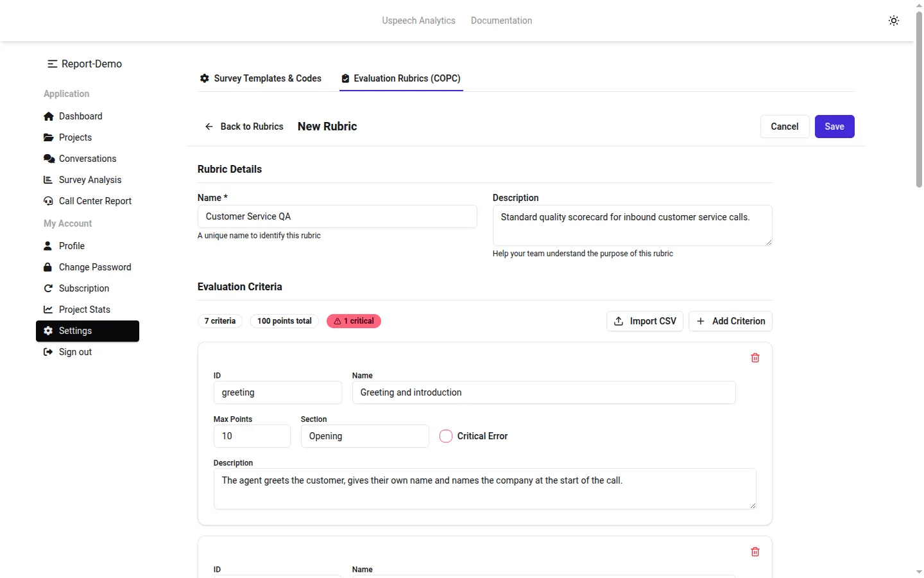Save the new rubric

pyautogui.click(x=834, y=127)
